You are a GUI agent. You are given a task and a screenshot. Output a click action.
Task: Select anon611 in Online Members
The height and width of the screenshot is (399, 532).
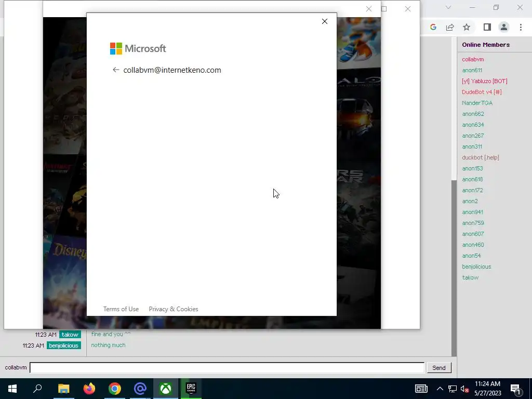(472, 70)
